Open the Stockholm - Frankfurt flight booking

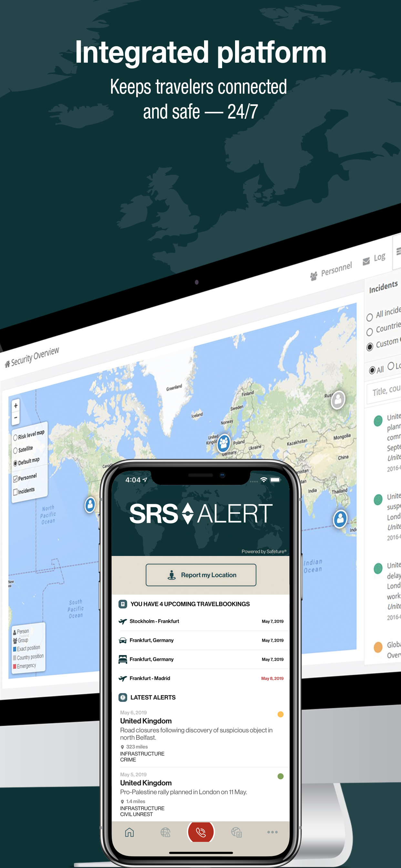(201, 621)
